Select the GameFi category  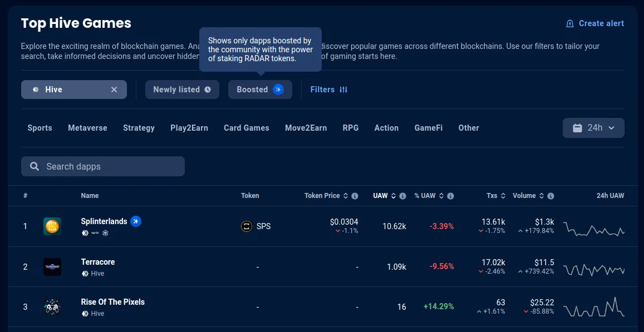click(x=429, y=128)
